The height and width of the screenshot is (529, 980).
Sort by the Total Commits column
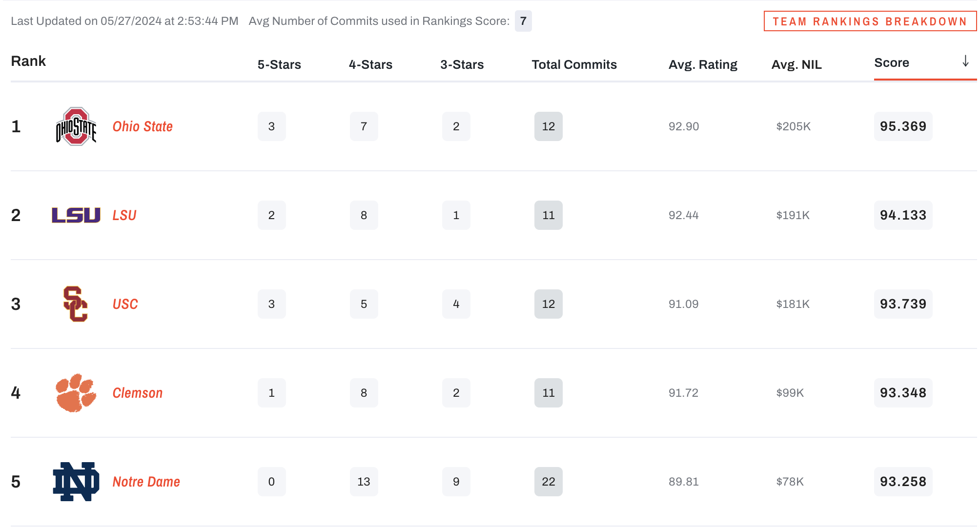[573, 64]
